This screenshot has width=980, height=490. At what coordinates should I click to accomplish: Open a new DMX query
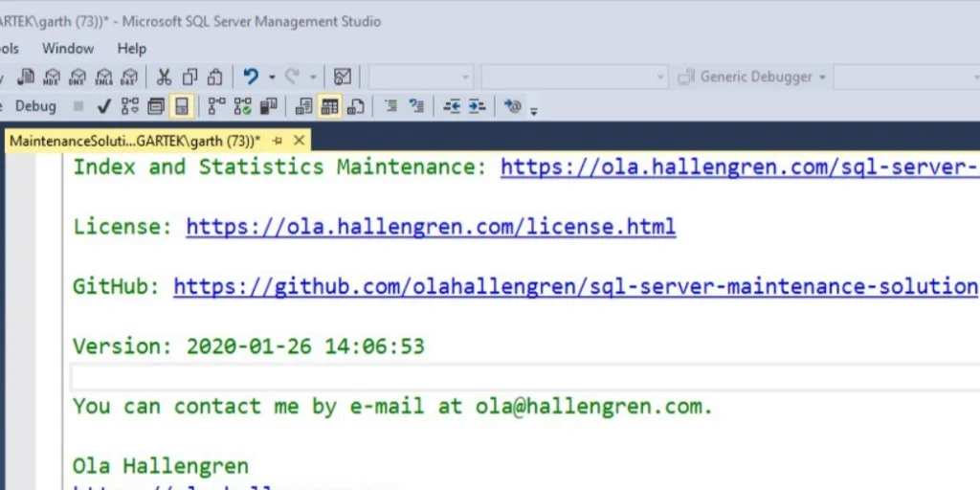click(x=78, y=77)
